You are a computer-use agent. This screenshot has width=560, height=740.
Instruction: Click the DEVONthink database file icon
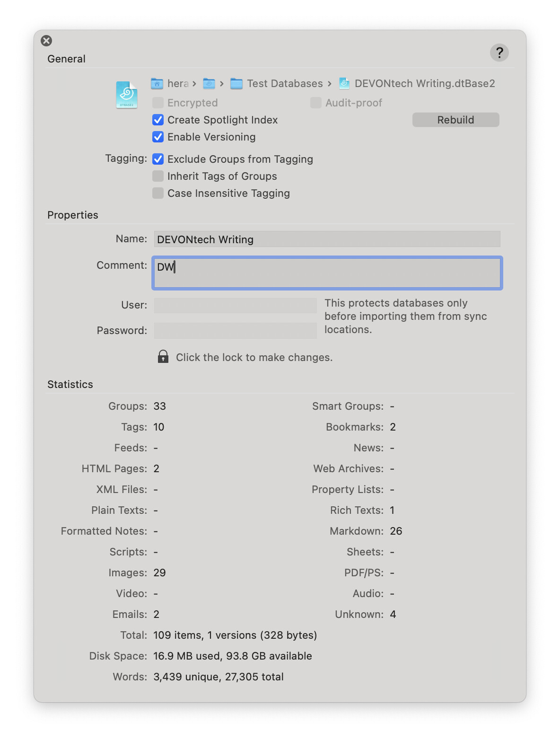pyautogui.click(x=127, y=95)
